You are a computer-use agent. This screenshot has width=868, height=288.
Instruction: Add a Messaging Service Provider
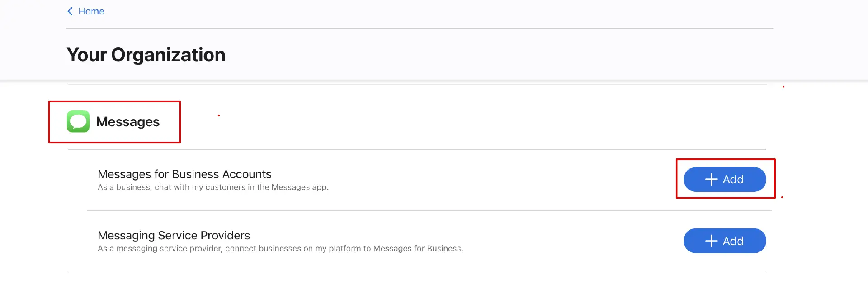pyautogui.click(x=724, y=241)
